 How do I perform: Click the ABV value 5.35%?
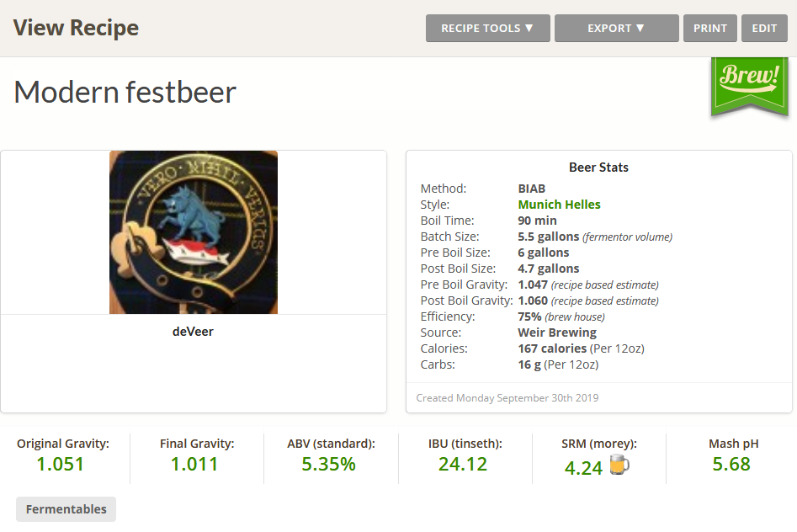[328, 464]
